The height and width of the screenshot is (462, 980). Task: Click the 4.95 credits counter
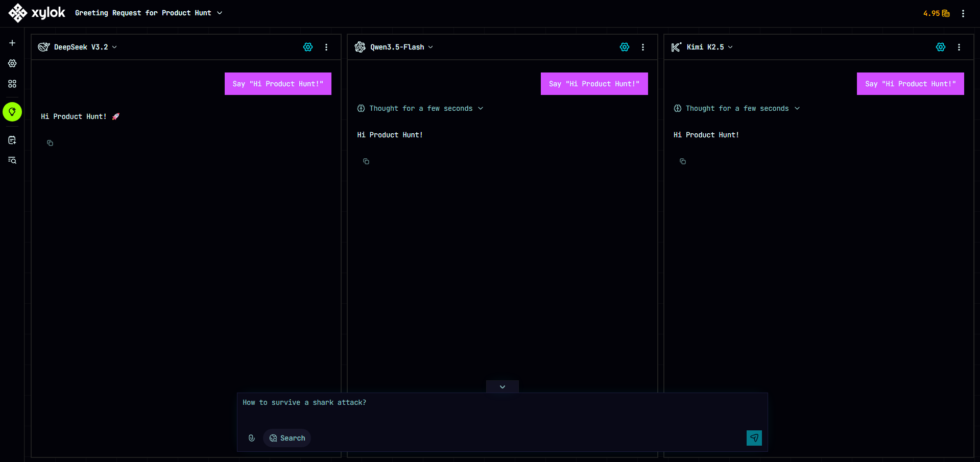click(935, 13)
